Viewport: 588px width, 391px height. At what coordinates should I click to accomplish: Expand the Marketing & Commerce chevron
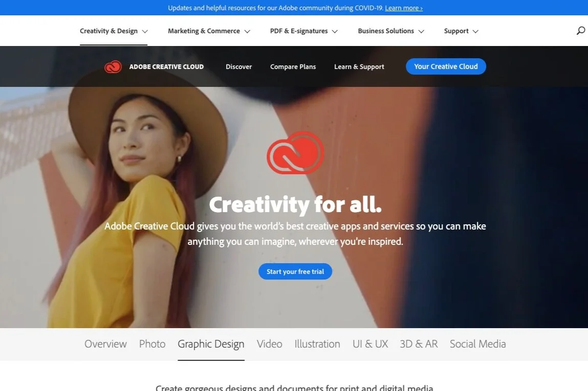pyautogui.click(x=247, y=32)
